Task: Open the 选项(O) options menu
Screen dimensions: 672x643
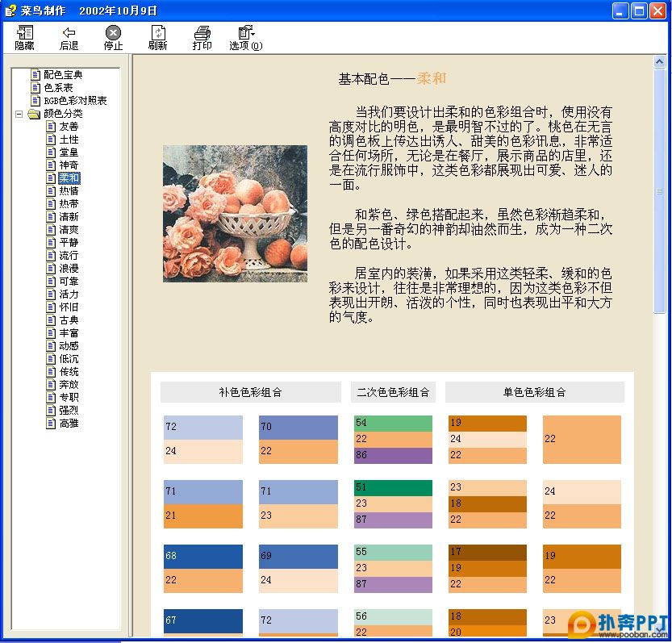Action: click(x=246, y=38)
